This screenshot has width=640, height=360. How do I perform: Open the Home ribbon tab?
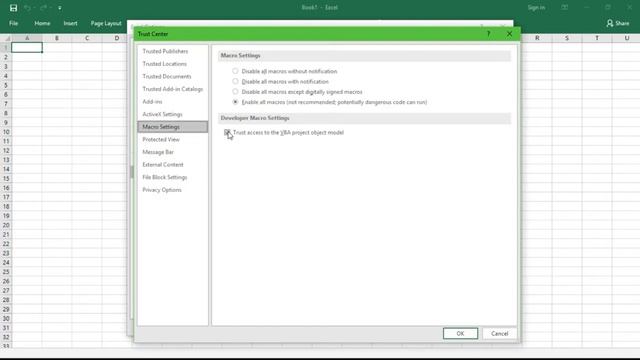[42, 23]
